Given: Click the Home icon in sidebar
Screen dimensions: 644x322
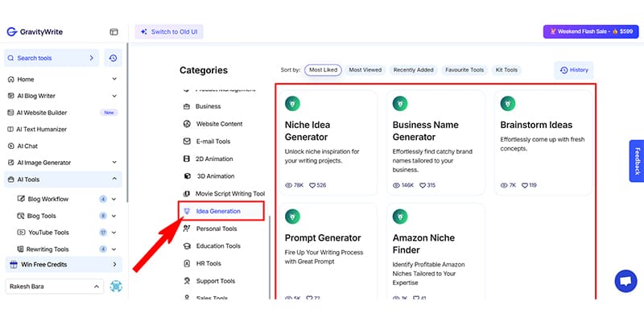Looking at the screenshot, I should tap(11, 79).
